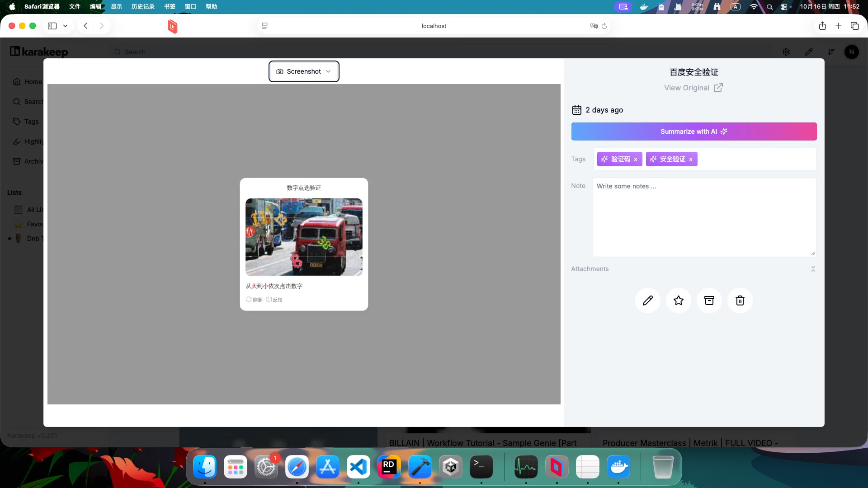This screenshot has height=488, width=868.
Task: Open Visual Studio Code from the Dock
Action: coord(359,467)
